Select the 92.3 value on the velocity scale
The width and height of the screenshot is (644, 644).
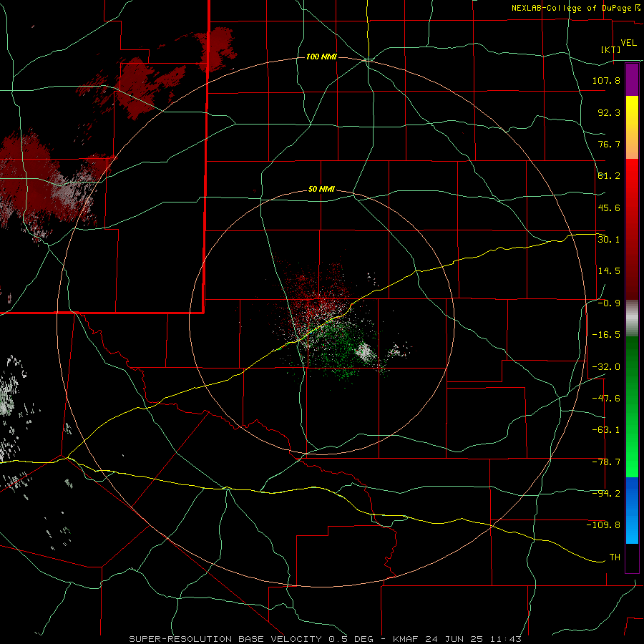tap(609, 112)
